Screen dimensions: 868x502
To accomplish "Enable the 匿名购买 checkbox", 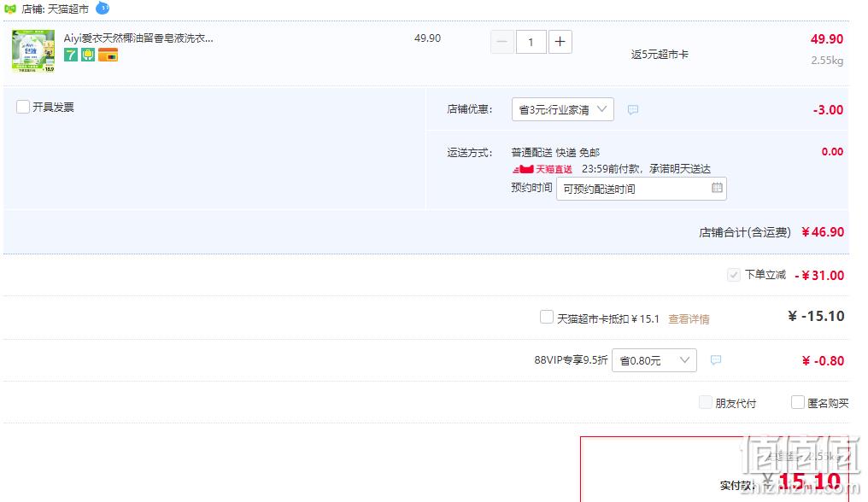I will point(798,402).
